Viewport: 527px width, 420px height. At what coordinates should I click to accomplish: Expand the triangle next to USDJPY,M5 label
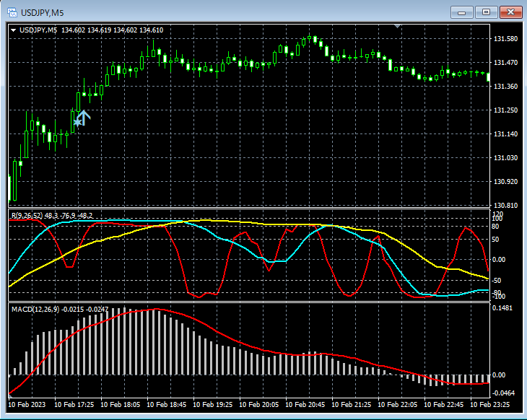click(13, 30)
